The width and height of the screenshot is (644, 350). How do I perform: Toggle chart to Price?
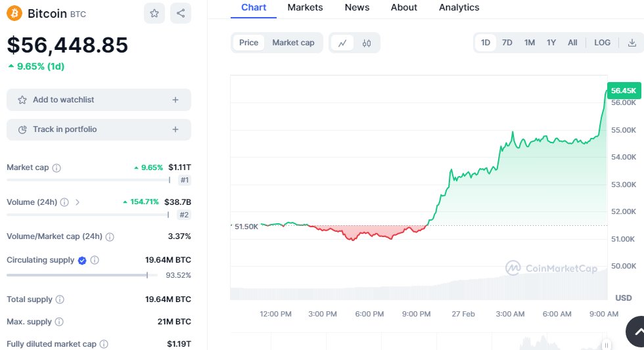pyautogui.click(x=248, y=43)
